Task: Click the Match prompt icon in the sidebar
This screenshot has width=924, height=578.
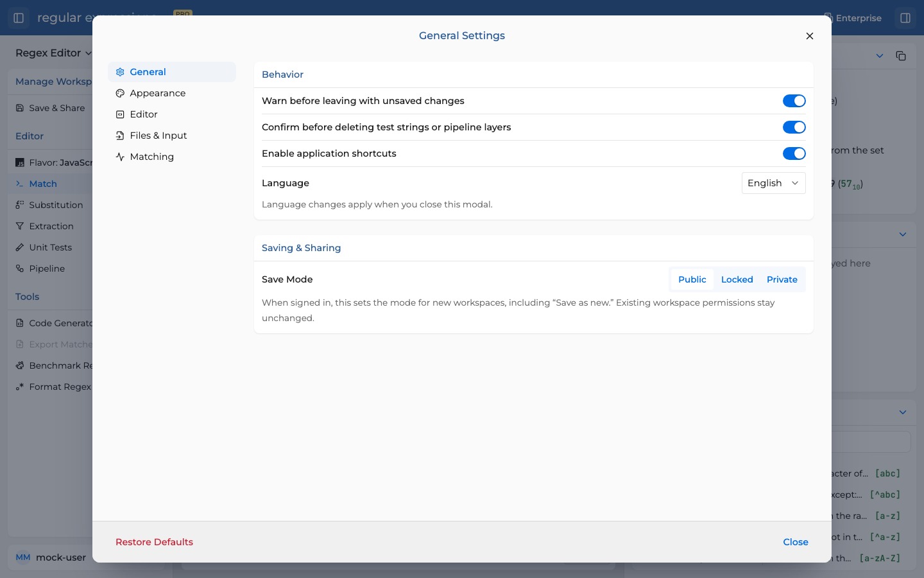Action: [20, 184]
